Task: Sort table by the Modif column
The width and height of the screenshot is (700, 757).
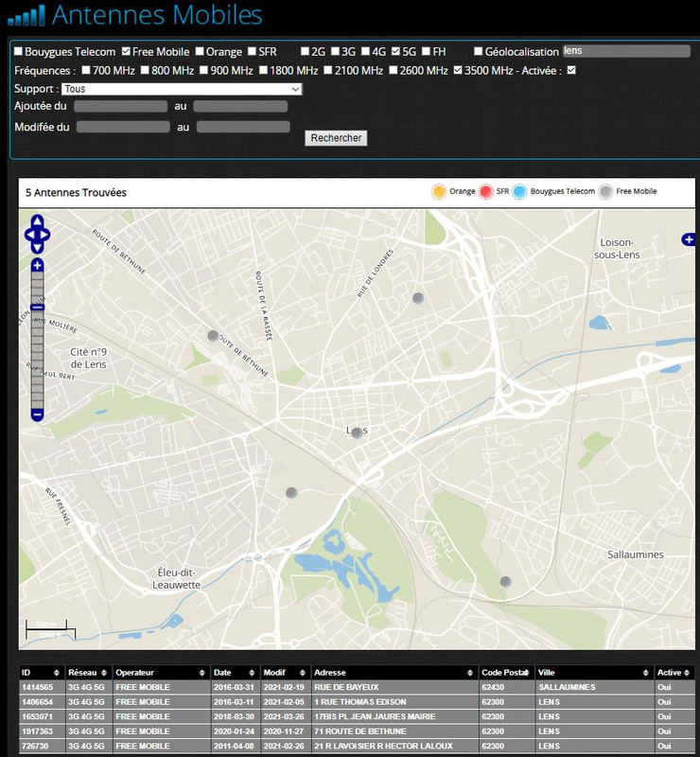Action: [285, 673]
